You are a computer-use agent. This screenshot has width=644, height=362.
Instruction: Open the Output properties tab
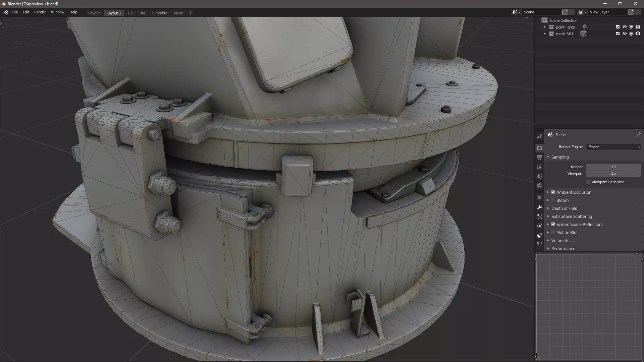(539, 157)
